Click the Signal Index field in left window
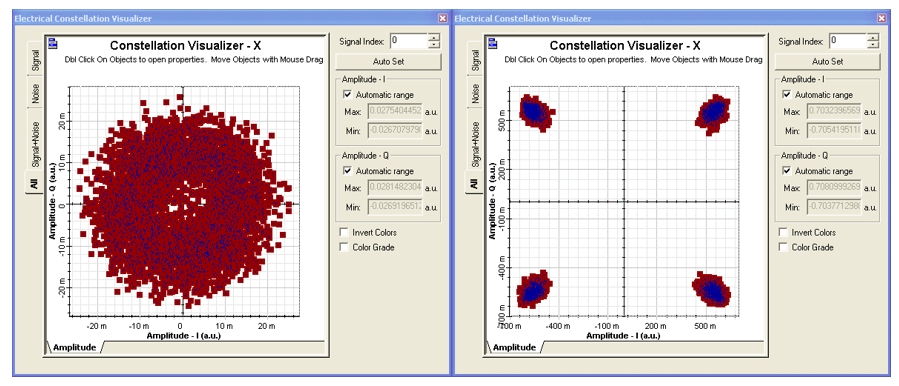Screen dimensions: 899x386 click(x=409, y=41)
